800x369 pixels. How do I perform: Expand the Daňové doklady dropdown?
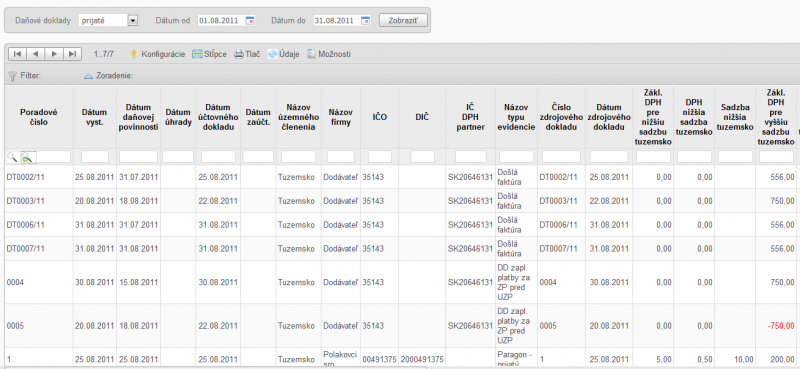click(x=133, y=20)
